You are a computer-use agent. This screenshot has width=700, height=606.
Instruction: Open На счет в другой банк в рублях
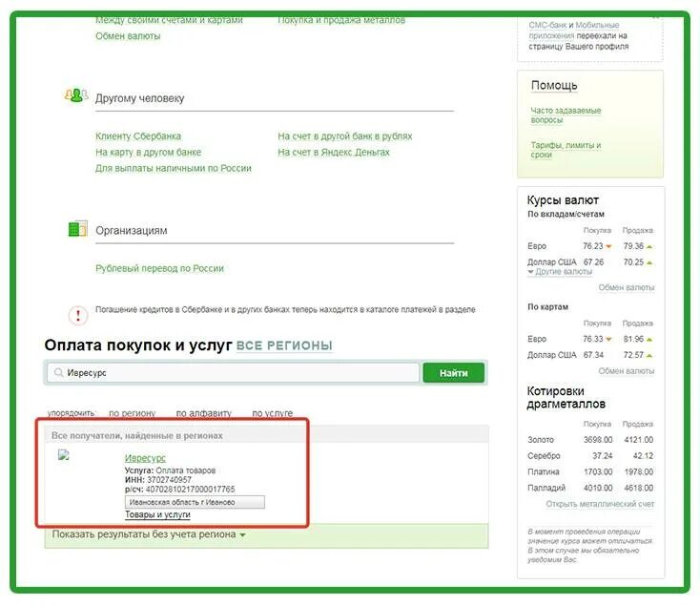(x=344, y=136)
